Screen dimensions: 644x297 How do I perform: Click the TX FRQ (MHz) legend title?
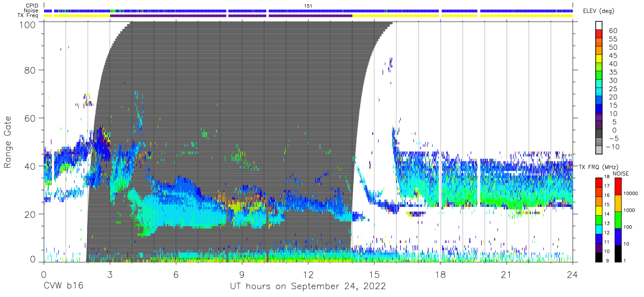599,167
